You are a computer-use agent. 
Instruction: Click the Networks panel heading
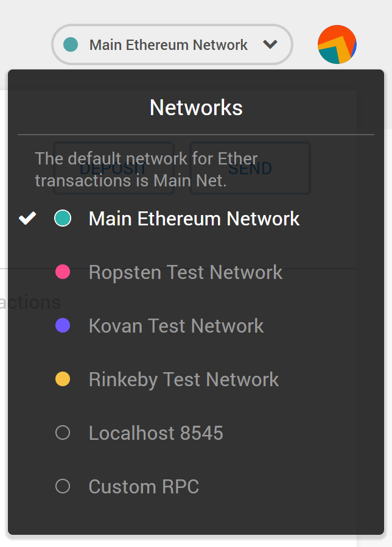pos(196,107)
